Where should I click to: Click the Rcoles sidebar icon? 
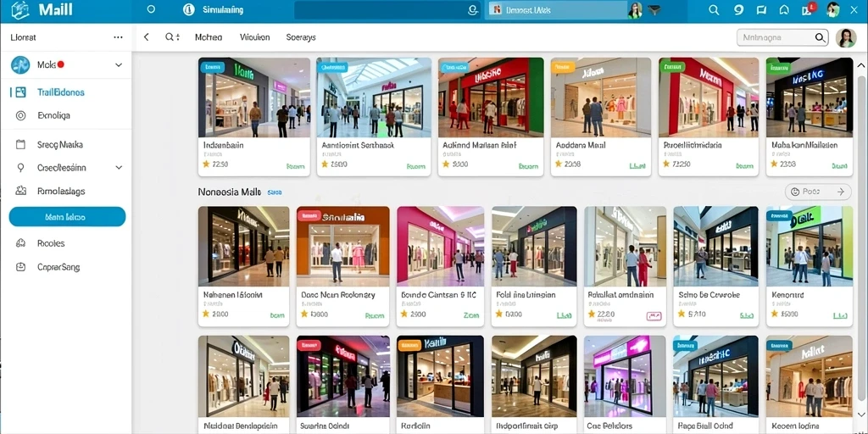(x=20, y=243)
